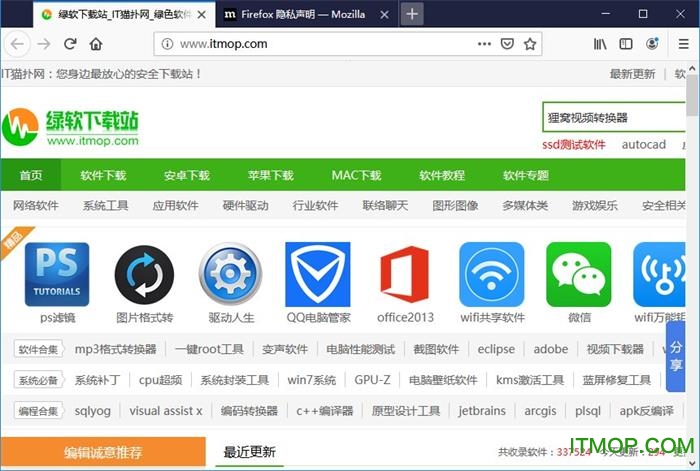
Task: Open the mp3格式转换器 link
Action: pos(116,349)
